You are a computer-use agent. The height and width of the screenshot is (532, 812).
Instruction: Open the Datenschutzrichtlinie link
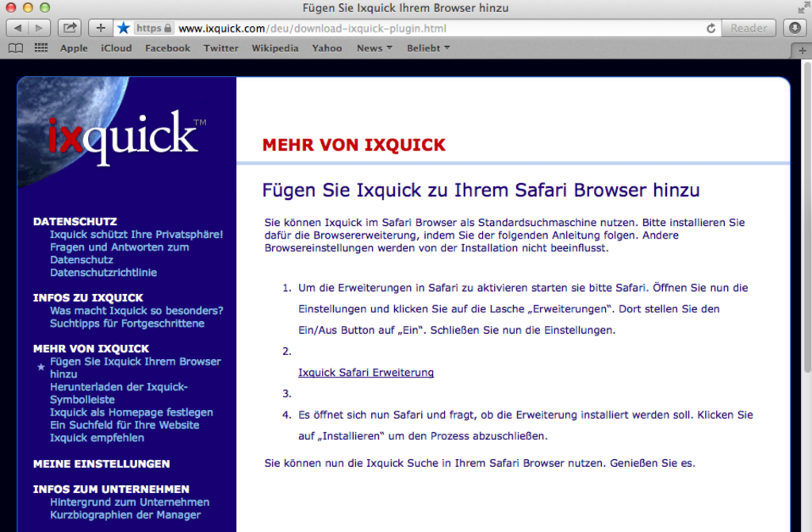tap(103, 273)
